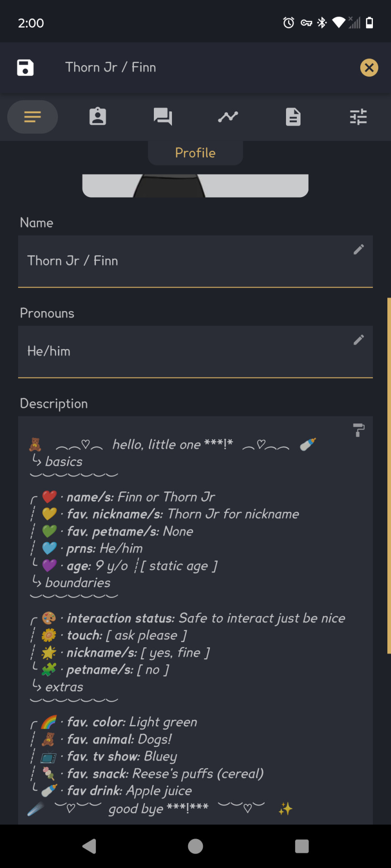Open the document notes tab

point(293,117)
